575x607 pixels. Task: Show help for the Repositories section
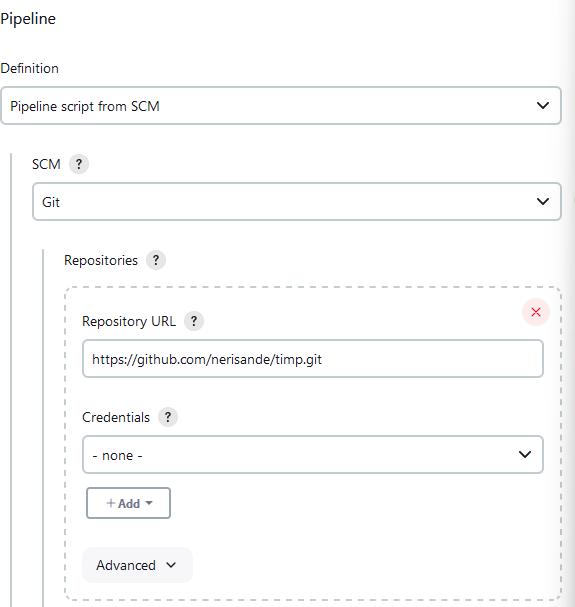point(156,260)
